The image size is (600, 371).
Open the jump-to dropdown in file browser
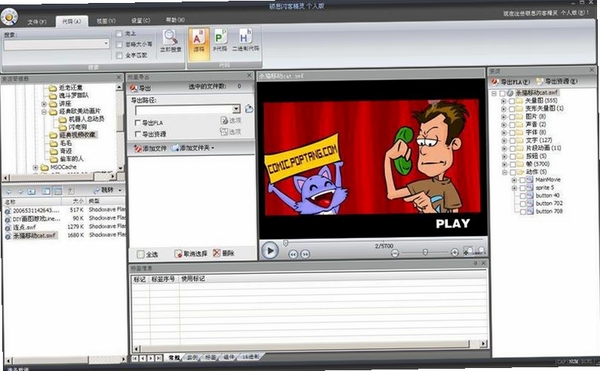pos(120,190)
